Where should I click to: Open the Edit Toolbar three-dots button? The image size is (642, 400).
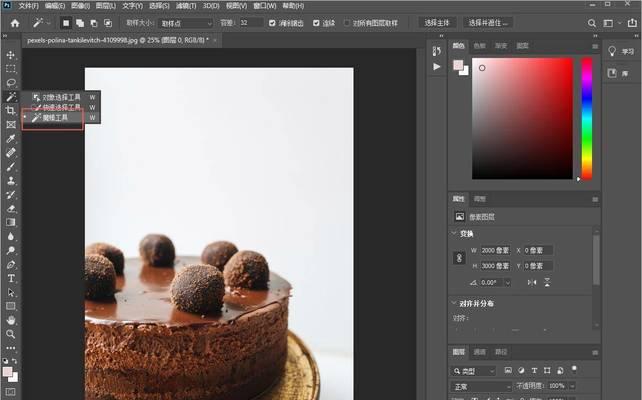pyautogui.click(x=11, y=348)
